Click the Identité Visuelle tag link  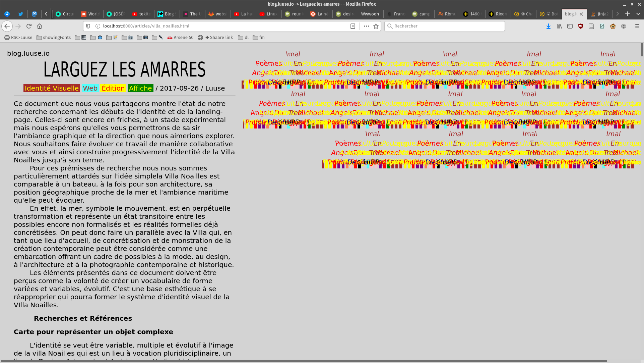[x=52, y=88]
